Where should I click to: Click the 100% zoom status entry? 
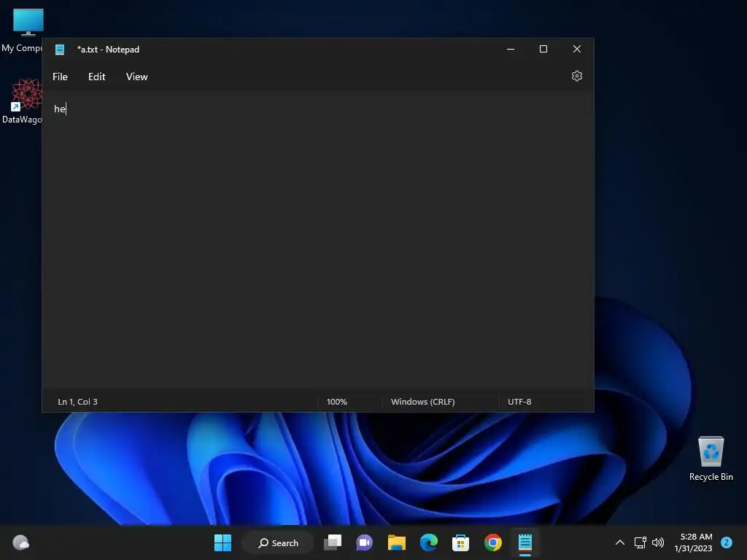[x=337, y=402]
